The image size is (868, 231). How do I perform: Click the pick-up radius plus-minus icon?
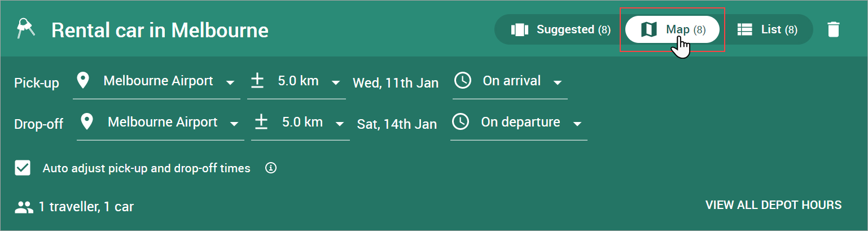pyautogui.click(x=257, y=81)
